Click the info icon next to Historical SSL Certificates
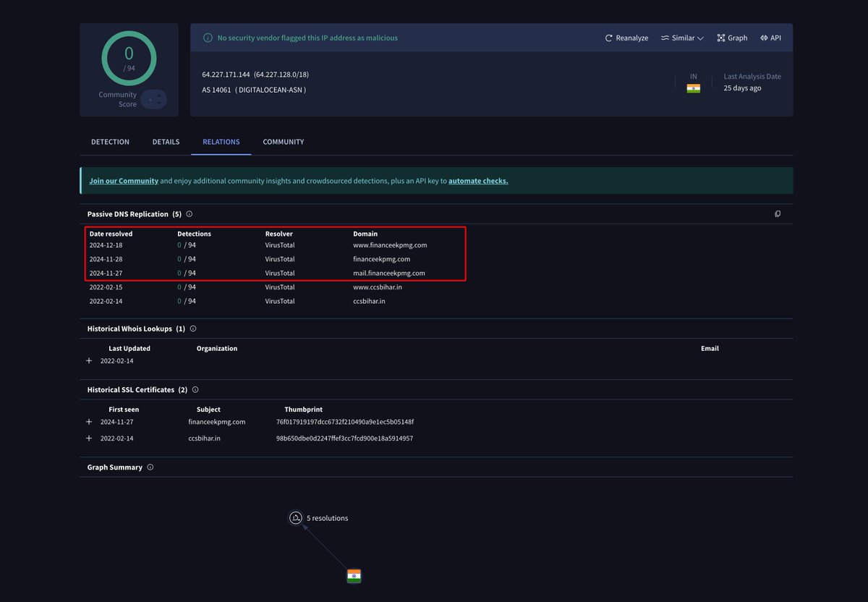868x602 pixels. click(x=195, y=389)
